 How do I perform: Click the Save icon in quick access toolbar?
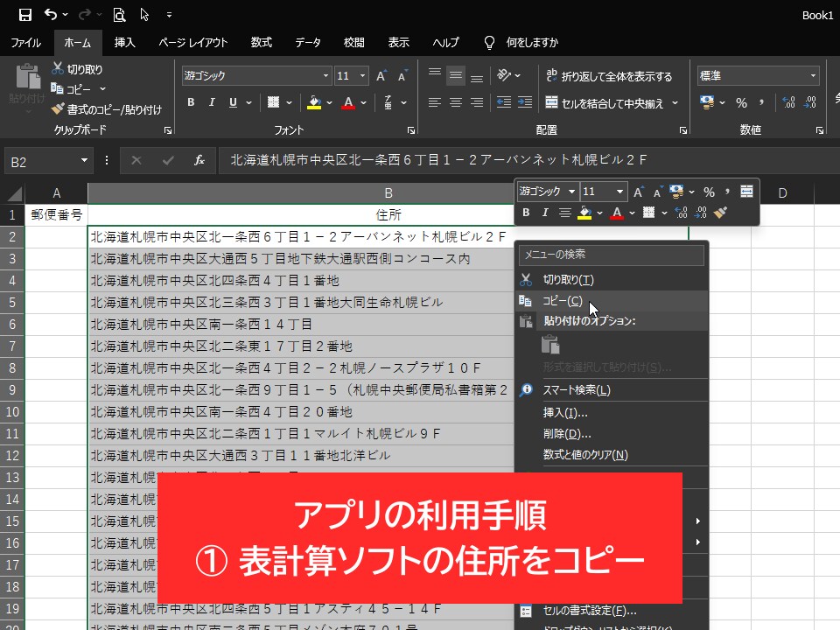tap(24, 15)
